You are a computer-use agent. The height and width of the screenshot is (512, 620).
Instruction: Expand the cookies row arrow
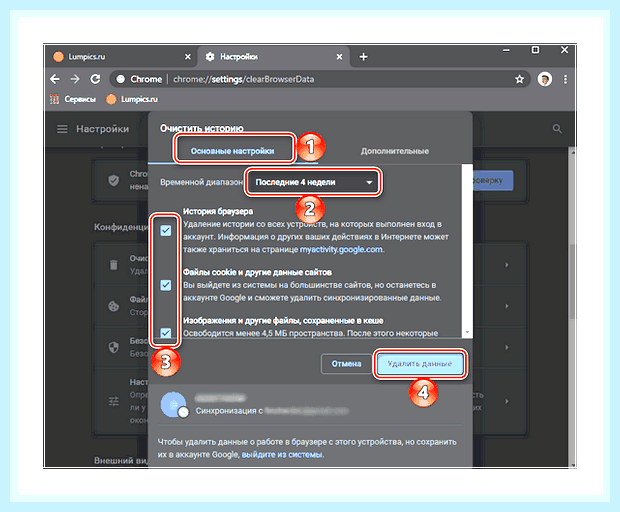(507, 306)
